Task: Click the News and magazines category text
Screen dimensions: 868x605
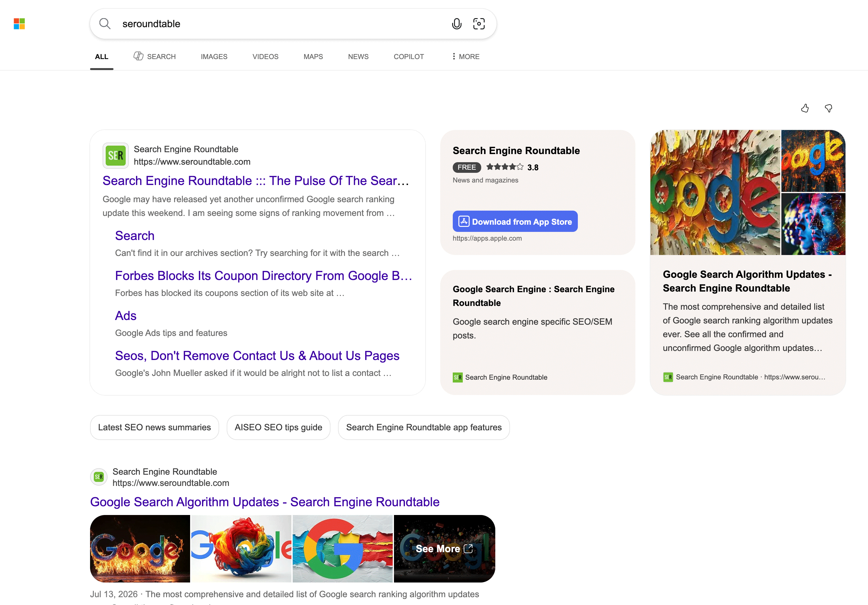Action: pyautogui.click(x=485, y=180)
